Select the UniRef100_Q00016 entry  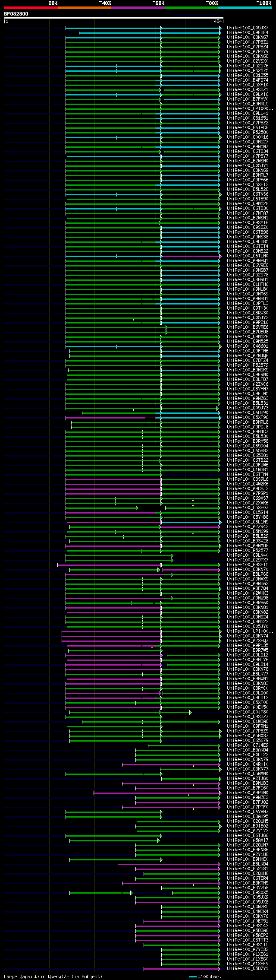click(248, 137)
